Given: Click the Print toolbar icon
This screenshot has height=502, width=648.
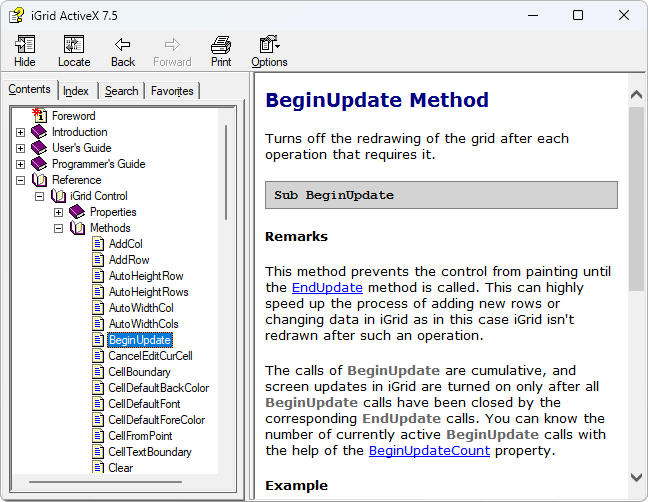Looking at the screenshot, I should [221, 45].
